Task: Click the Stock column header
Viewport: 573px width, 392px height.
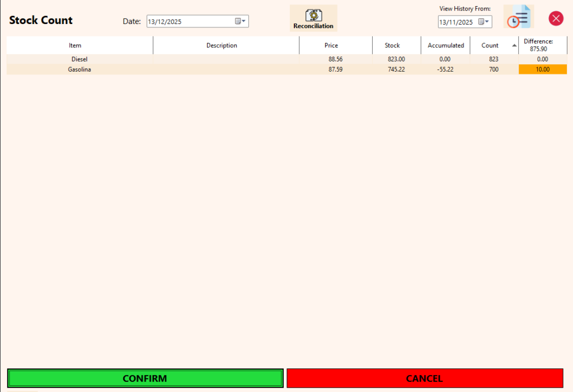Action: [392, 46]
